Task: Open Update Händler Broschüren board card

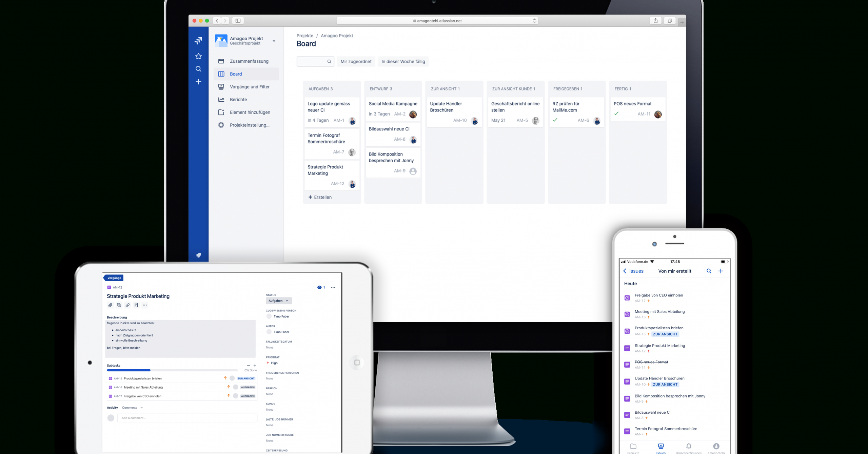Action: click(454, 112)
